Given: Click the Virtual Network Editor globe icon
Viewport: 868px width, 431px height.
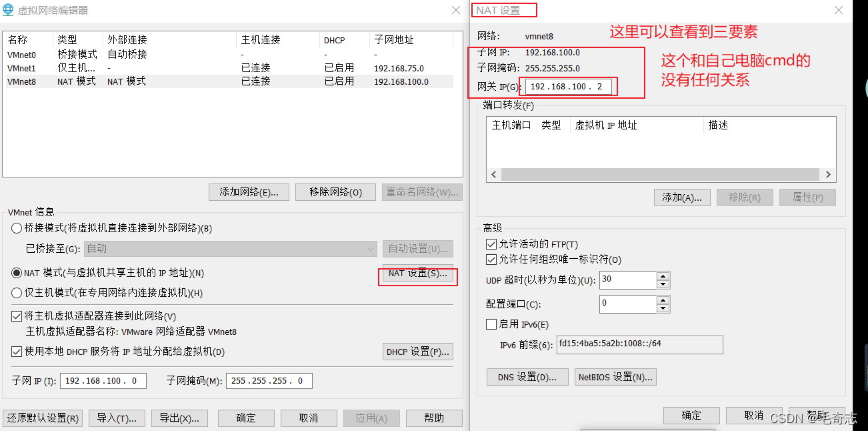Looking at the screenshot, I should click(8, 10).
